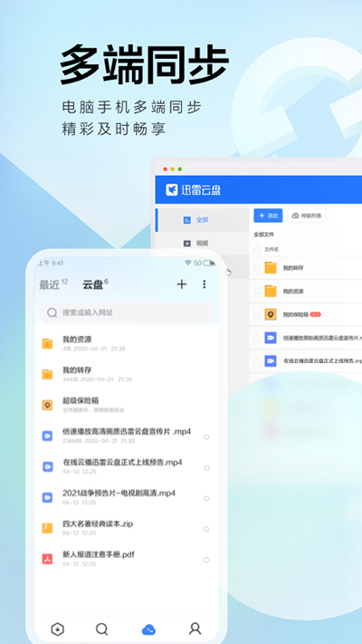Check the 我的转存 checkbox in desktop window
Screen dimensions: 362x644
257,268
